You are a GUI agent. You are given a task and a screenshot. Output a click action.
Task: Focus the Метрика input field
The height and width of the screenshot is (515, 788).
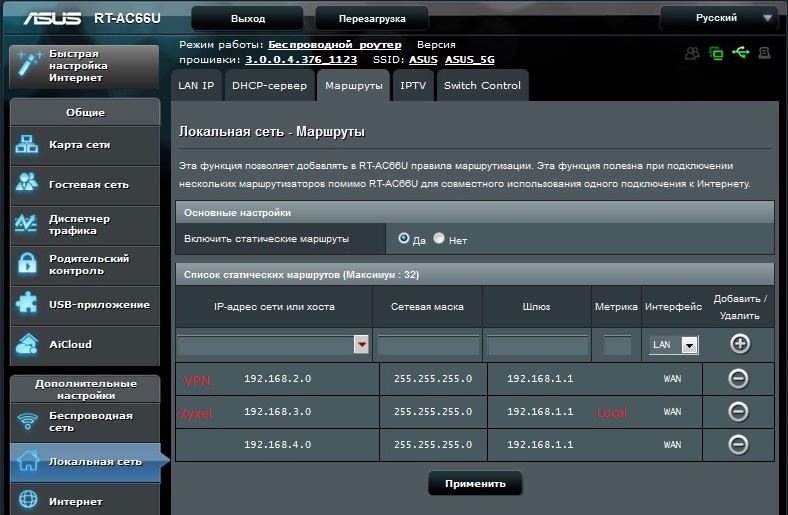coord(617,346)
